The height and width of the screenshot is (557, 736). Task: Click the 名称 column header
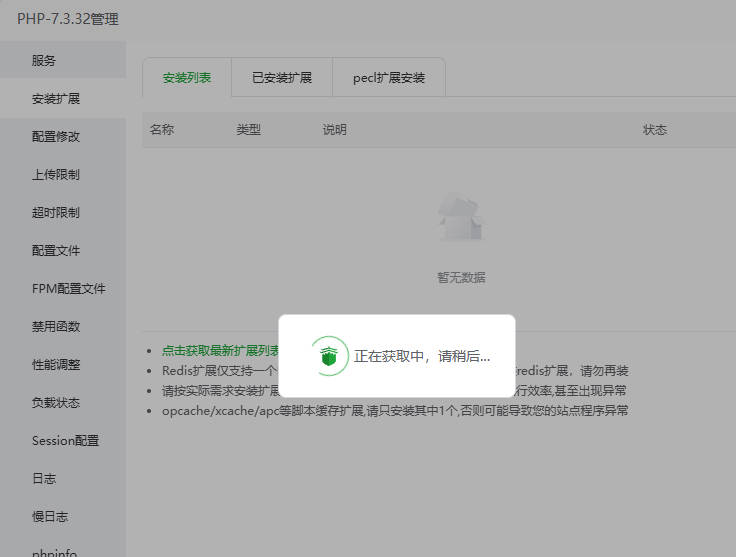[161, 130]
